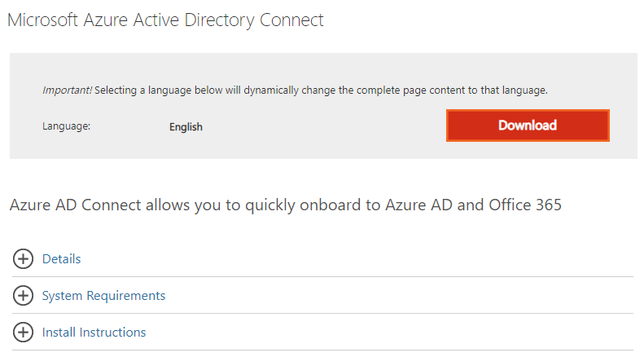The image size is (644, 357).
Task: Show the Install Instructions section
Action: pos(94,333)
